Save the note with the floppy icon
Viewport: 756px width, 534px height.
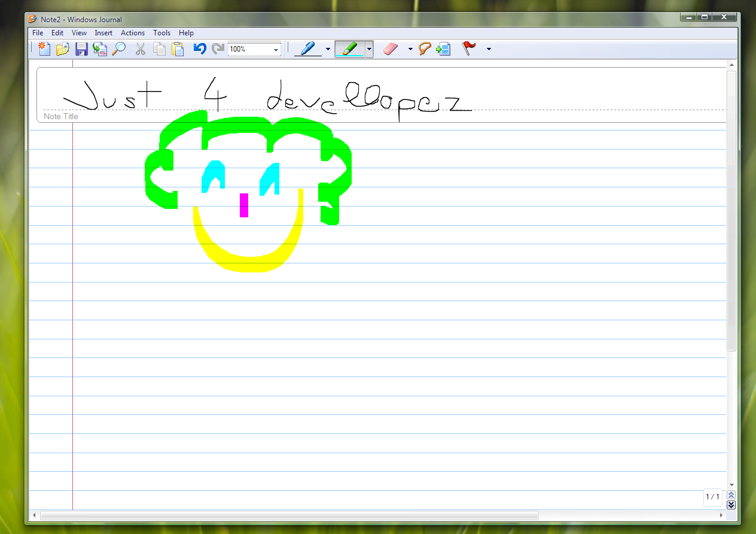81,49
